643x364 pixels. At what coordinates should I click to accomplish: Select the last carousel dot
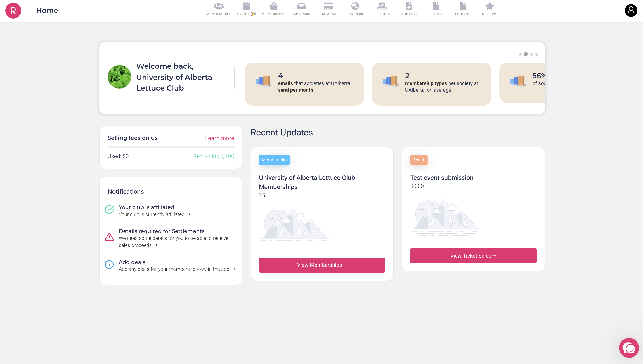(x=537, y=54)
